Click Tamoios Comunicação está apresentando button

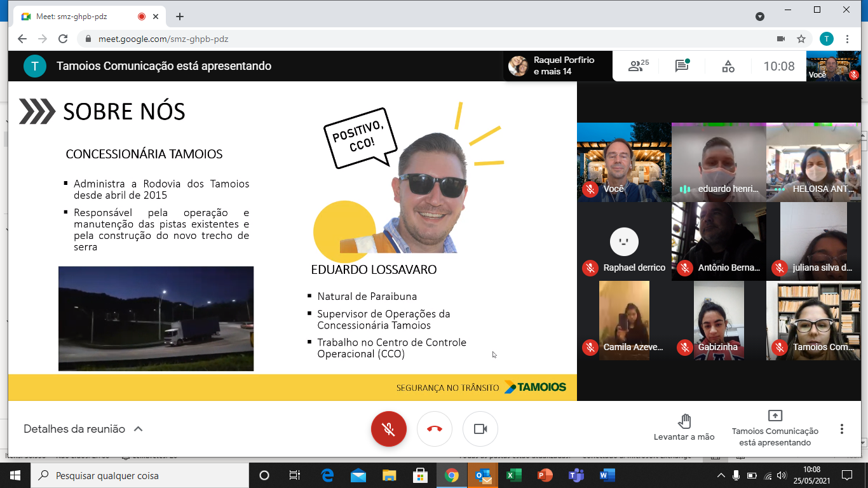click(x=775, y=428)
